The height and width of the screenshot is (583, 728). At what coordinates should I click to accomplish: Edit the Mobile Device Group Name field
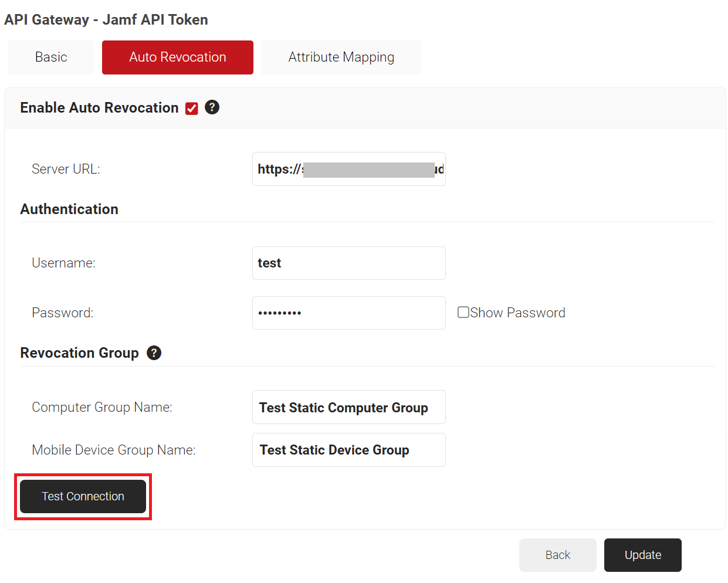349,450
